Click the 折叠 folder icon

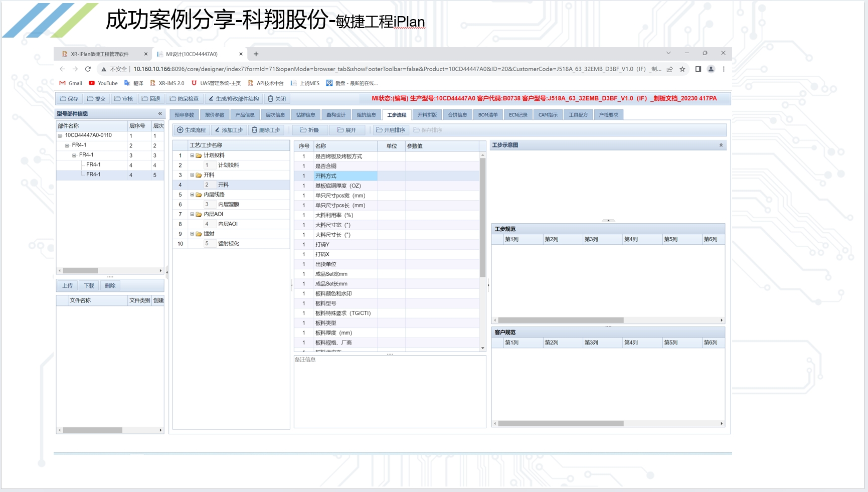[x=303, y=130]
